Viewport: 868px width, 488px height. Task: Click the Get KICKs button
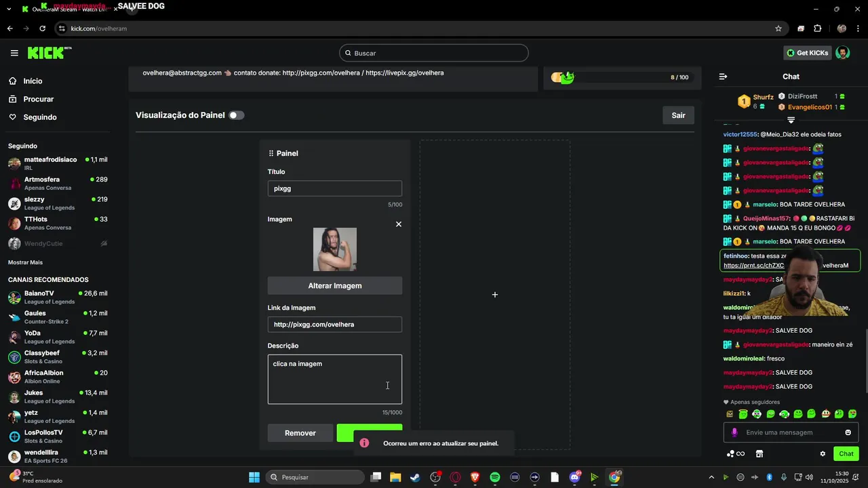point(807,53)
